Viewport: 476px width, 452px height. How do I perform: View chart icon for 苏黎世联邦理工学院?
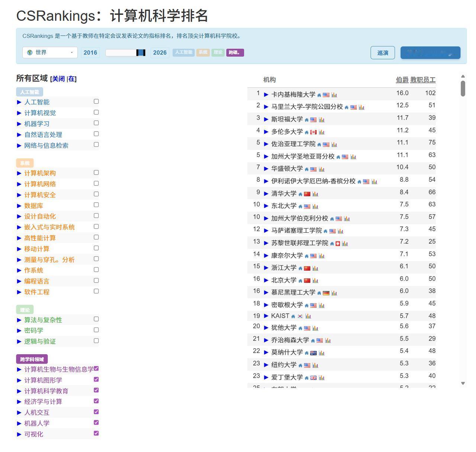[345, 244]
